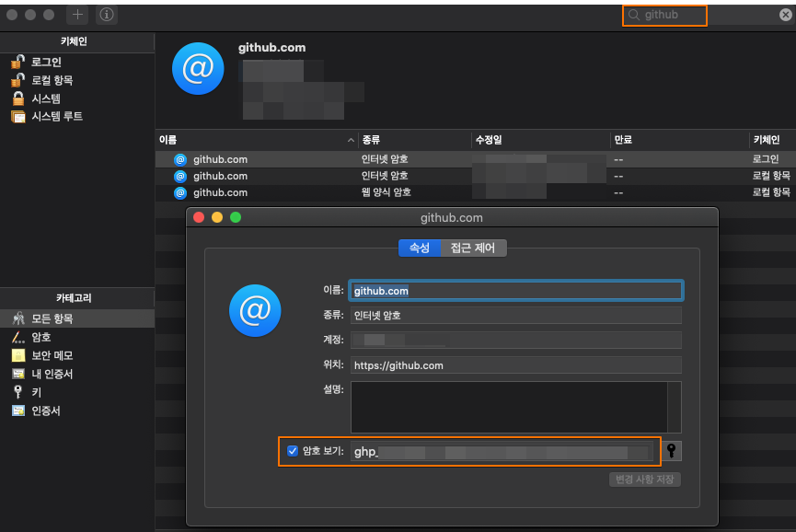The height and width of the screenshot is (532, 796).
Task: Toggle sort arrow in 이름 column
Action: click(351, 140)
